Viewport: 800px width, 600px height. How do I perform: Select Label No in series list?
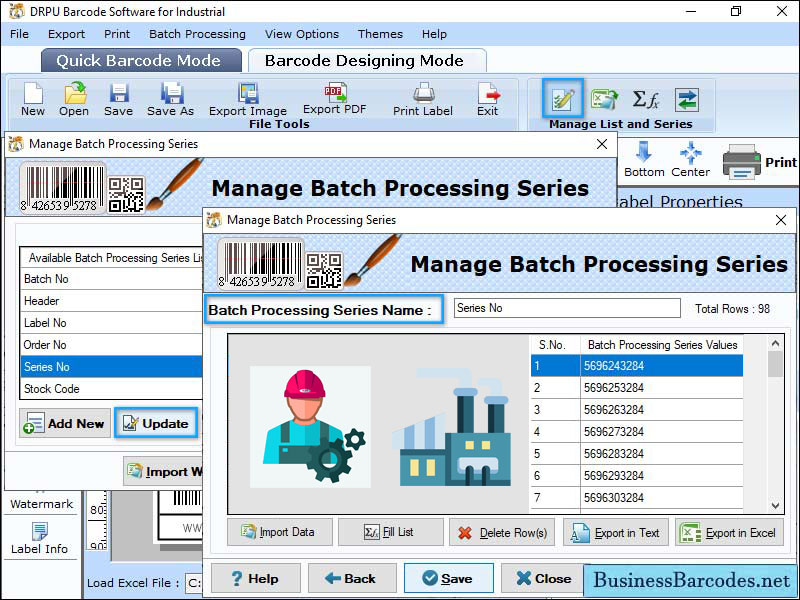[111, 323]
